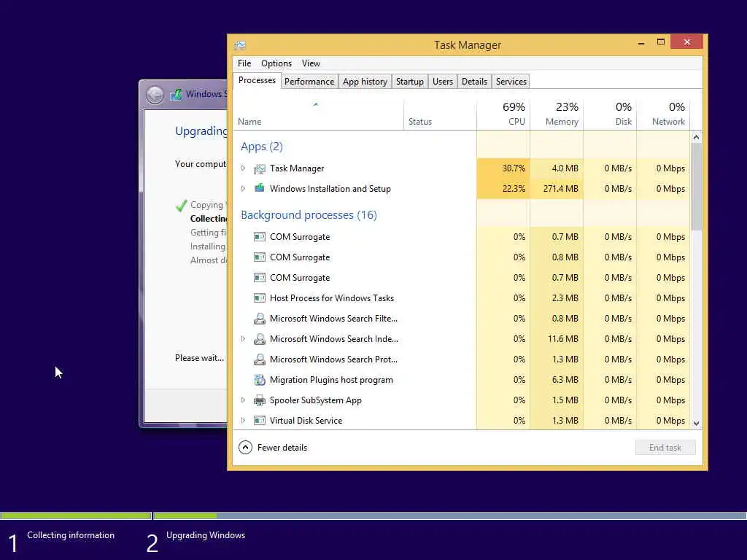Viewport: 747px width, 560px height.
Task: Click the 11.6 MB memory value
Action: [x=562, y=338]
